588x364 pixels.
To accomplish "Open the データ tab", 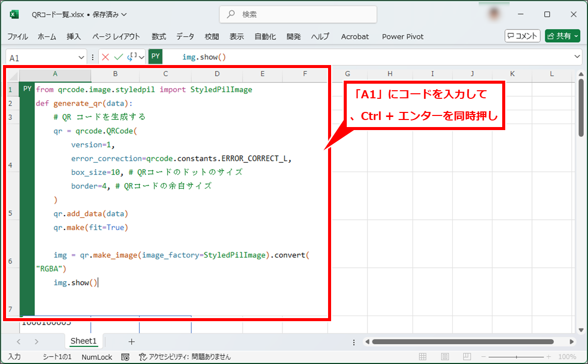I will 185,36.
